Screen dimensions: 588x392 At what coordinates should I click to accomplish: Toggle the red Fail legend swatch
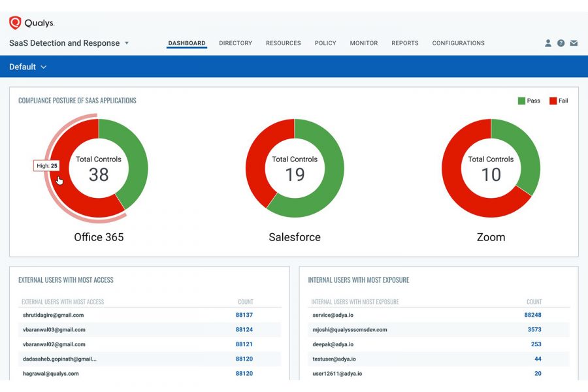pos(553,101)
